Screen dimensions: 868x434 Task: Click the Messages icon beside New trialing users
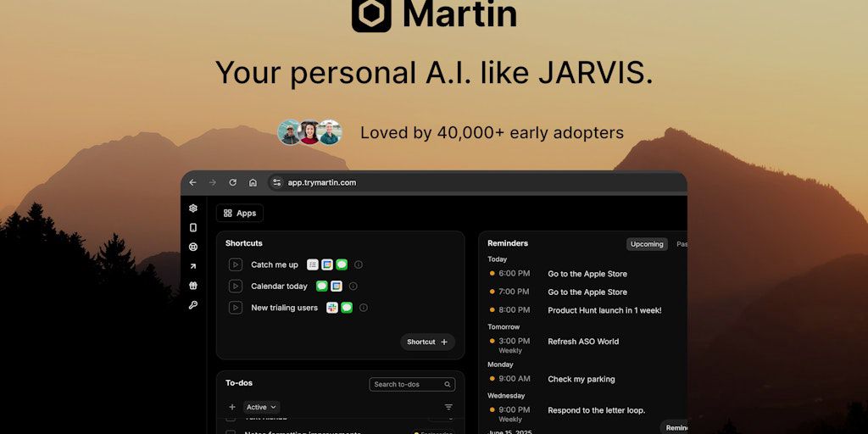pos(347,308)
